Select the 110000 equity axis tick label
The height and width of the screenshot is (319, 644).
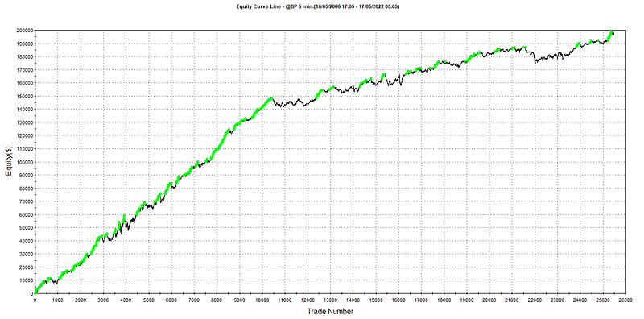(x=25, y=149)
